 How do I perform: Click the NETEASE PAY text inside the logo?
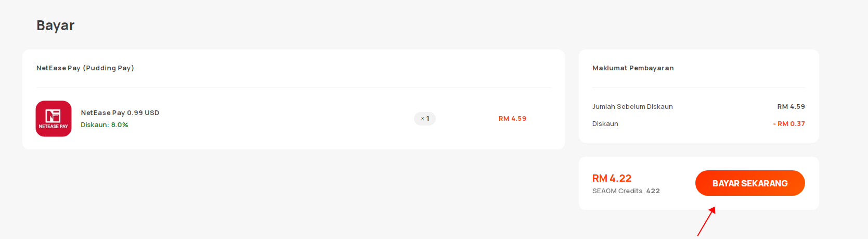click(x=54, y=127)
